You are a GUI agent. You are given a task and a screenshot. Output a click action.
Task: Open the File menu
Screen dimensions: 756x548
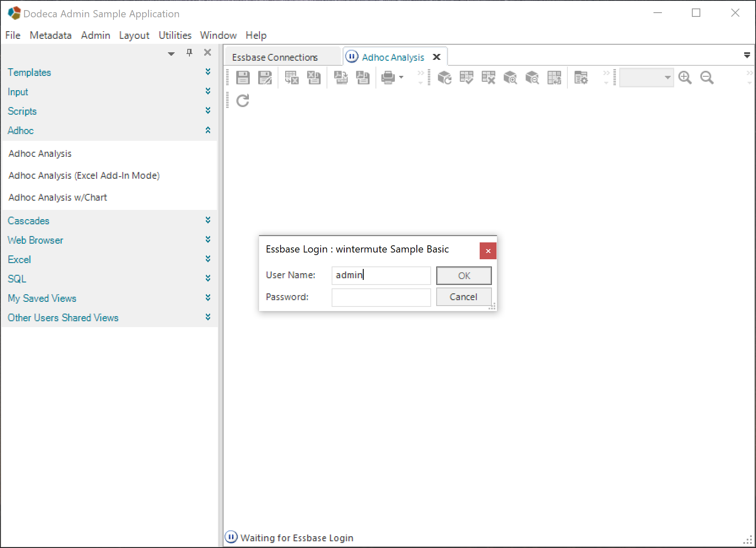(13, 35)
